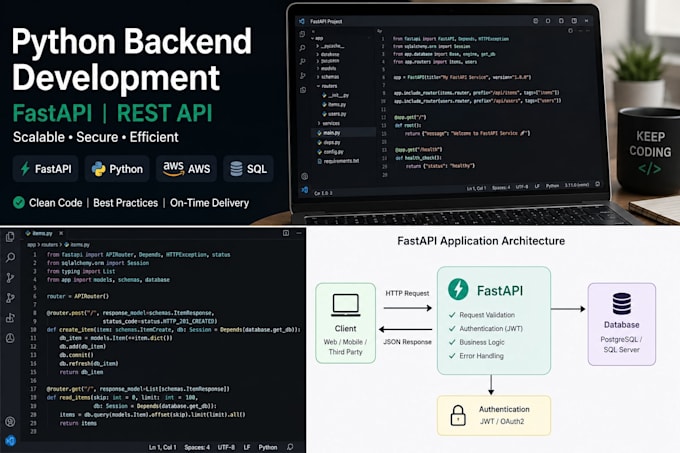Click FastAPI Application Architecture heading
This screenshot has width=680, height=453.
coord(481,241)
